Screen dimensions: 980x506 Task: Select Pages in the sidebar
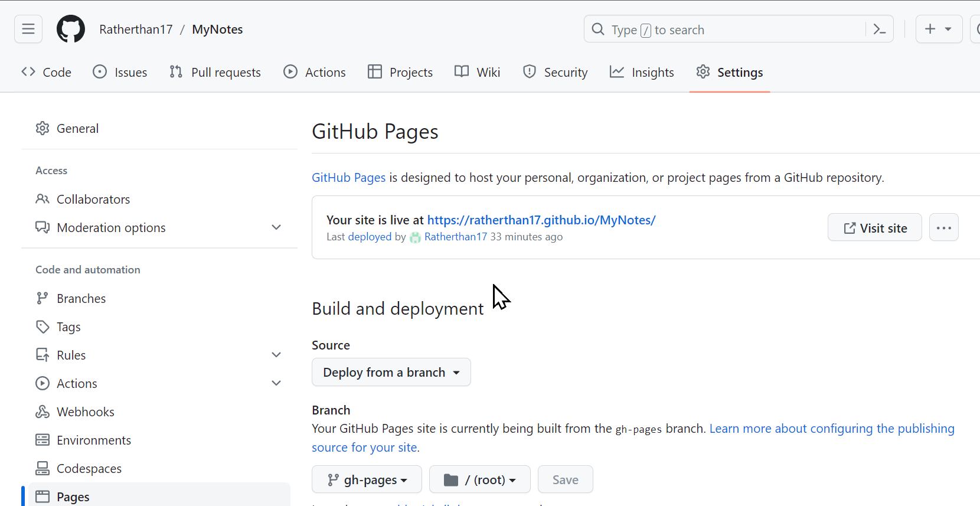159,495
